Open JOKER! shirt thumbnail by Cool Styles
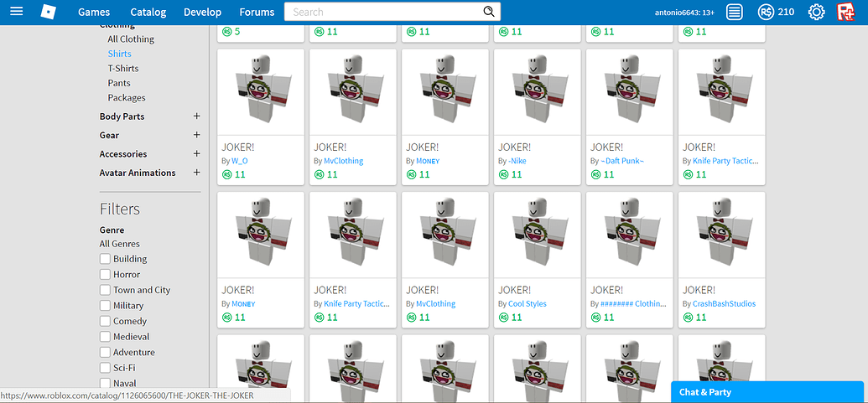The width and height of the screenshot is (868, 403). [538, 235]
